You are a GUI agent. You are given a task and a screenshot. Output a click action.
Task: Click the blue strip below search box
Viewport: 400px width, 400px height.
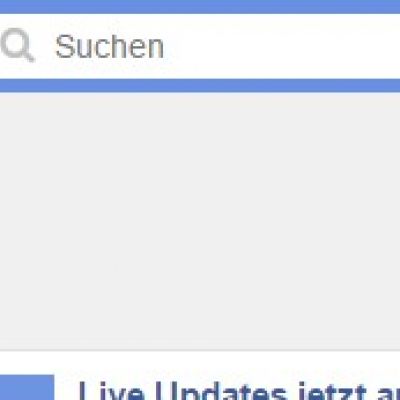pos(200,86)
